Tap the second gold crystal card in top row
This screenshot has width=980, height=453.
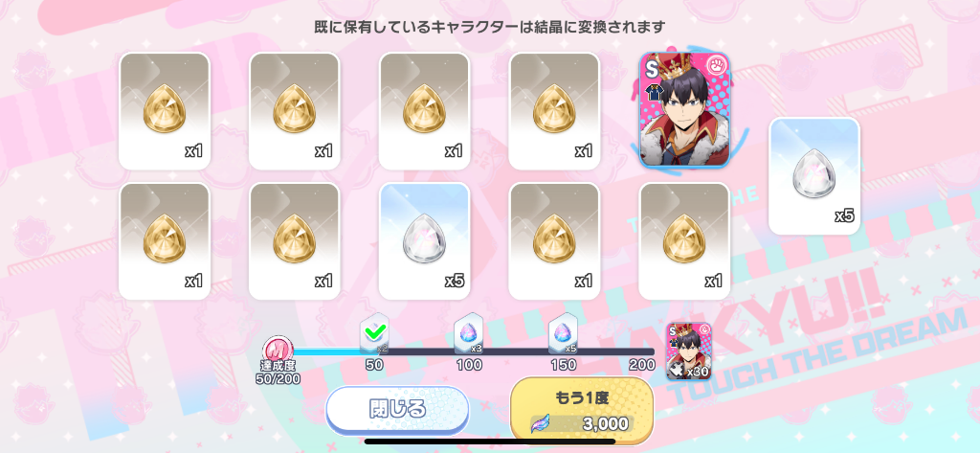[295, 111]
